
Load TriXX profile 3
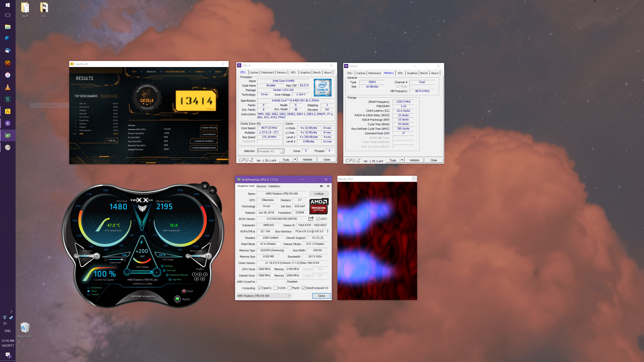coord(205,274)
